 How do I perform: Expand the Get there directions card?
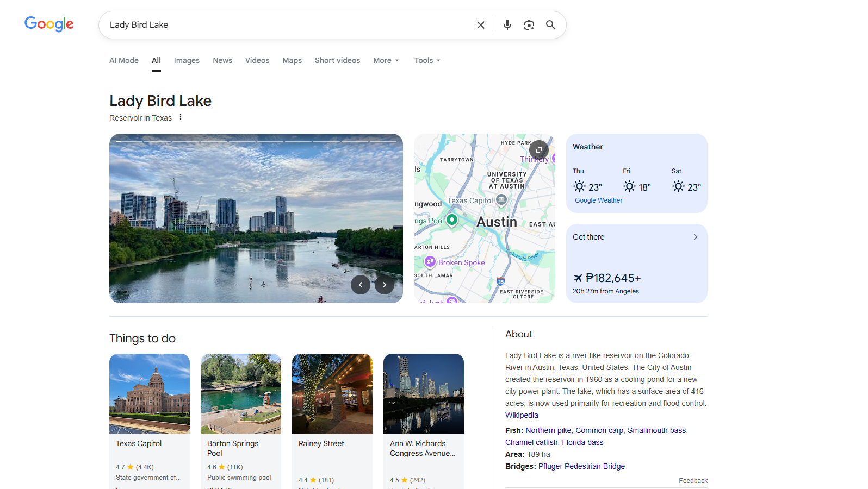(x=695, y=237)
